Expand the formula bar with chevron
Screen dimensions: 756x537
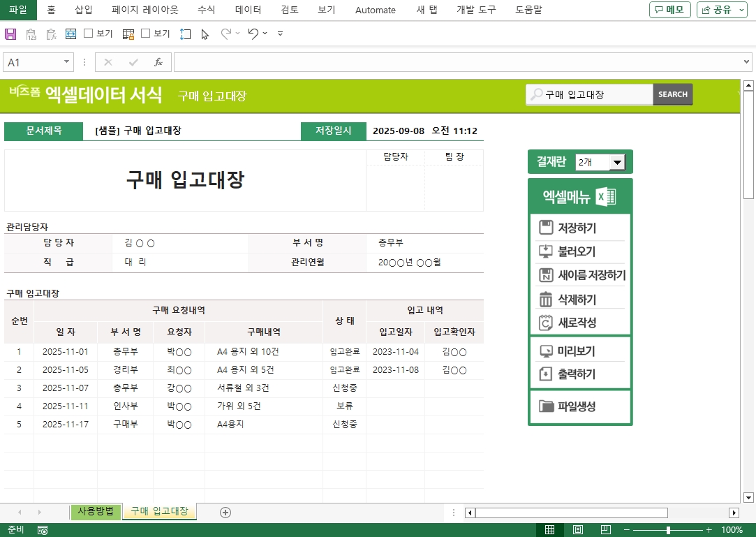(x=747, y=62)
